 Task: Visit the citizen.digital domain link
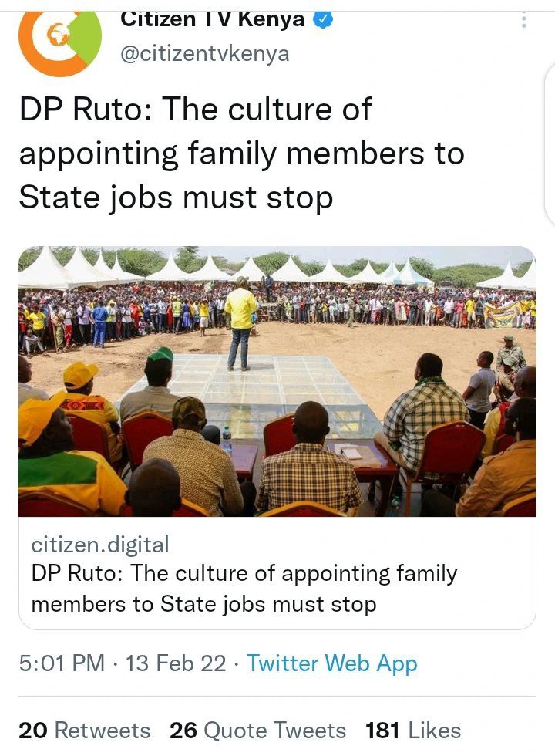[x=100, y=545]
